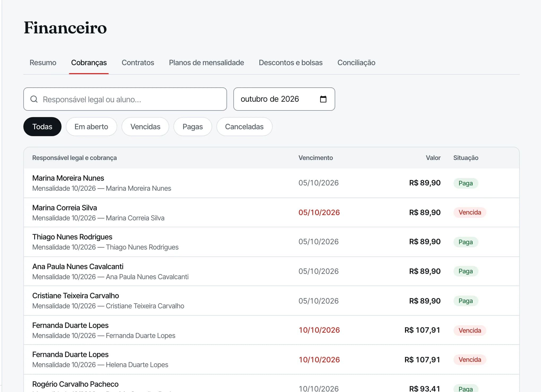
Task: Select Cristiane Teixeira Carvalho row
Action: (x=271, y=301)
